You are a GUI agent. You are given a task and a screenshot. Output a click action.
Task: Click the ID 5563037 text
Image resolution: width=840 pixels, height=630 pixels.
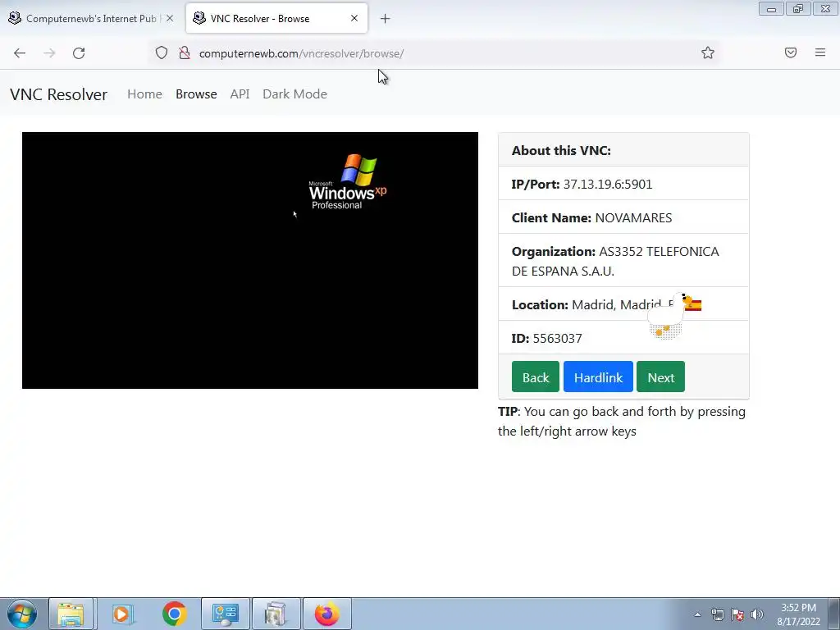(546, 339)
